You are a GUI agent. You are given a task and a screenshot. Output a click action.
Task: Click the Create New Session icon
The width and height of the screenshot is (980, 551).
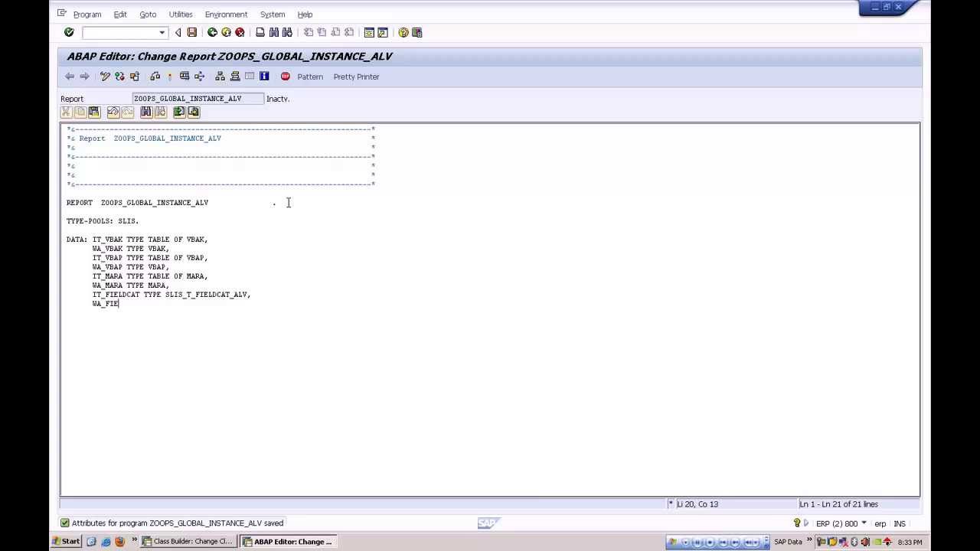369,32
